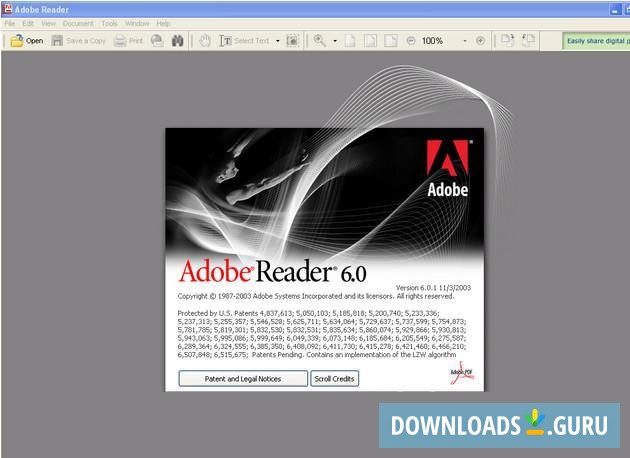
Task: Expand the Zoom tool dropdown arrow
Action: (335, 41)
